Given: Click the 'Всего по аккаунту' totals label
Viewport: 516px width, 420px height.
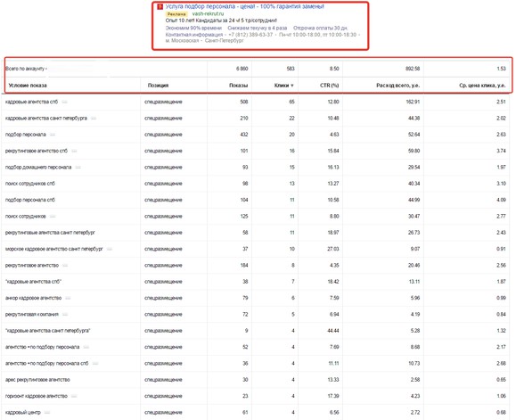Looking at the screenshot, I should [x=26, y=69].
